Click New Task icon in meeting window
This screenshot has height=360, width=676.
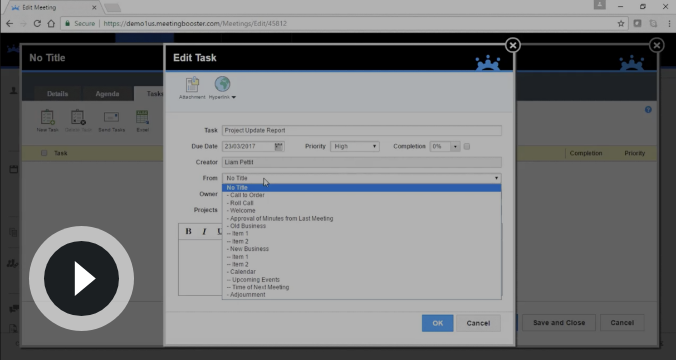click(47, 117)
